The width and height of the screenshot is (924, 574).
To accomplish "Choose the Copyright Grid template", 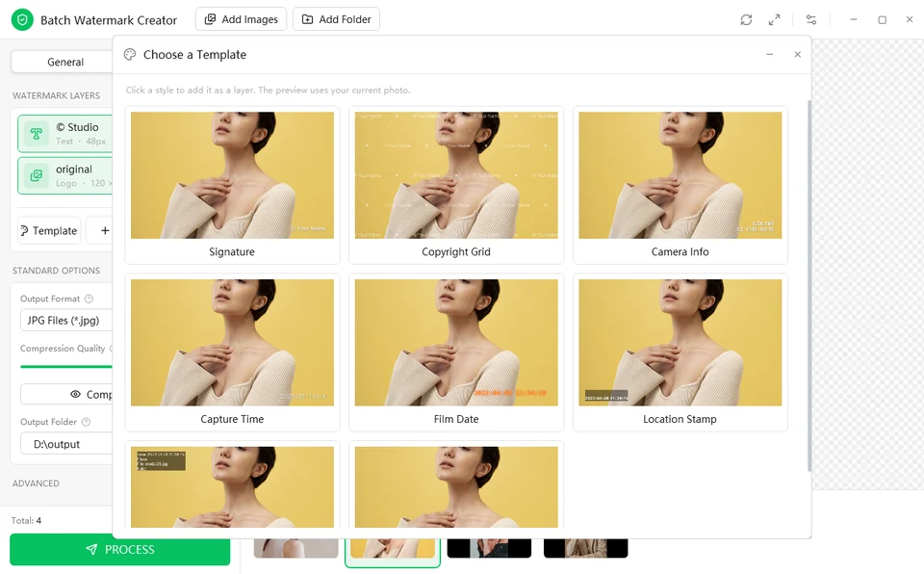I will click(x=456, y=185).
